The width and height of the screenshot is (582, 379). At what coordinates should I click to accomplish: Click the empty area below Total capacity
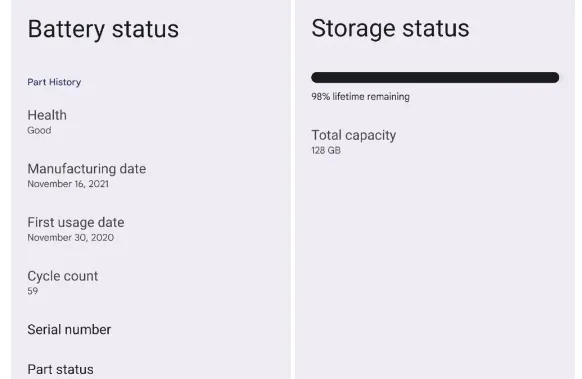click(x=435, y=267)
